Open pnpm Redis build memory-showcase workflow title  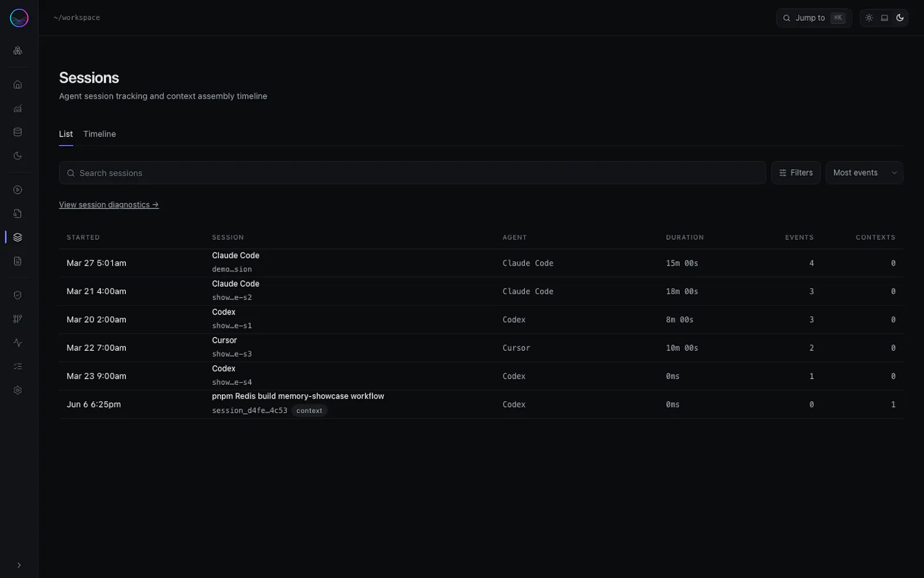pyautogui.click(x=298, y=397)
